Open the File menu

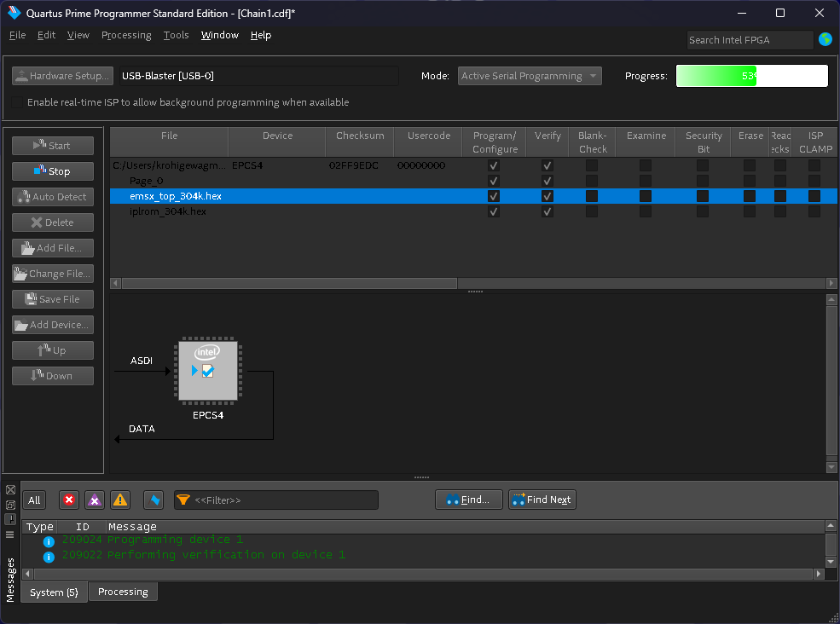[x=17, y=35]
